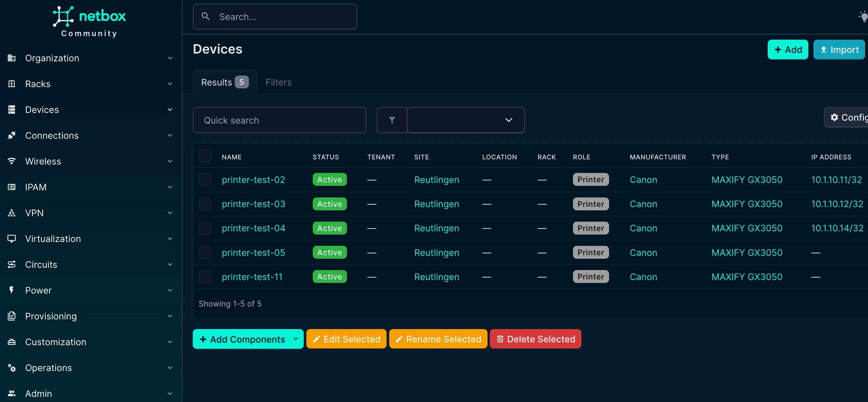Expand the Devices sidebar menu chevron
Screen dimensions: 868x402
170,110
